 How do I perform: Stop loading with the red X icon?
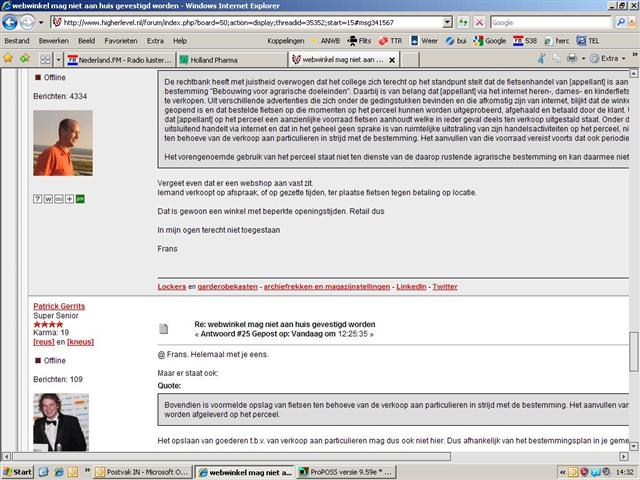point(480,22)
